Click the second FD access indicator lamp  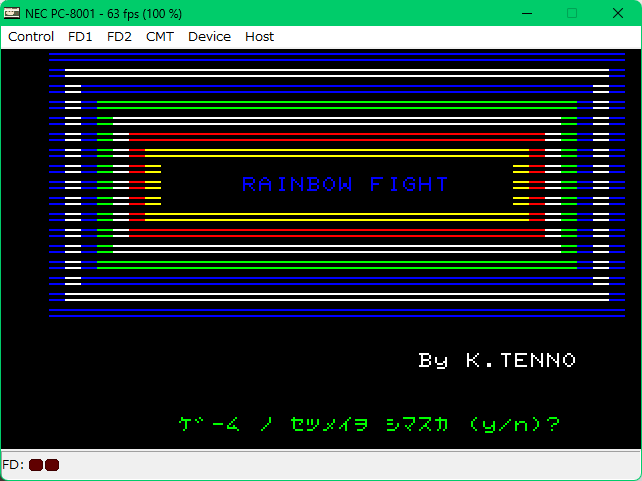52,465
